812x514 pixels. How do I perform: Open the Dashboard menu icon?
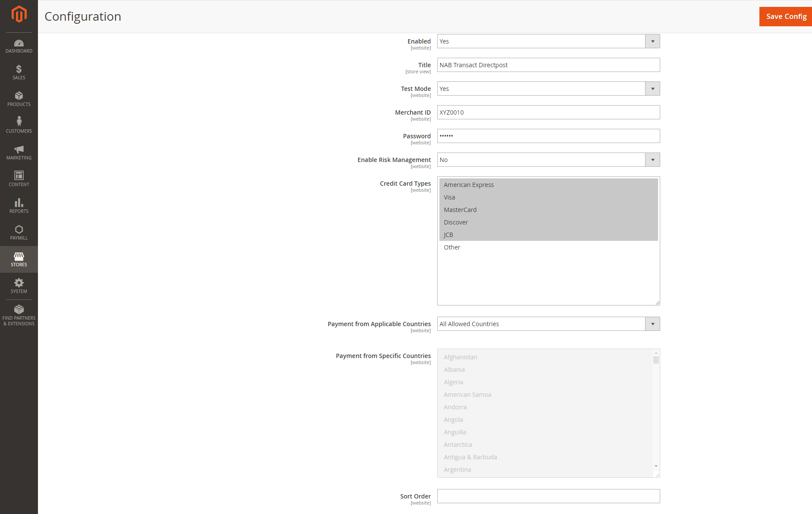point(19,43)
